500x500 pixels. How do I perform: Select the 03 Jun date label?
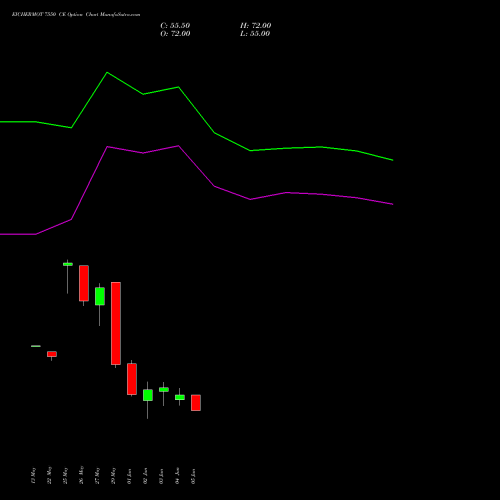(161, 476)
